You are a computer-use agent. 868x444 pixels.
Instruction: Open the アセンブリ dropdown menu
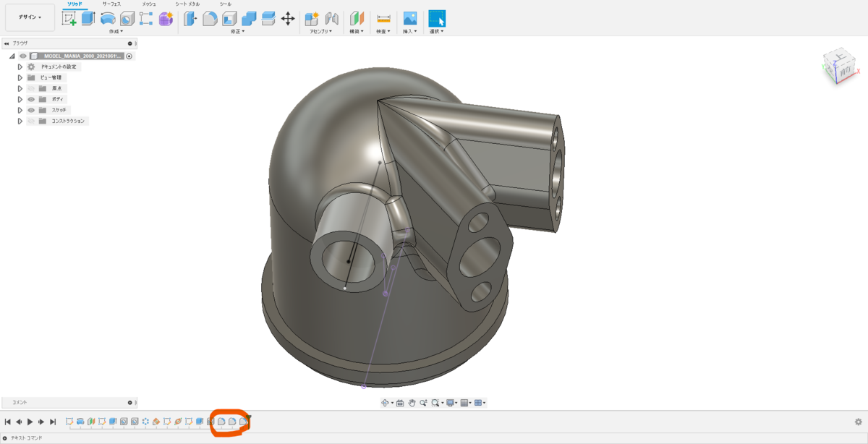(321, 32)
